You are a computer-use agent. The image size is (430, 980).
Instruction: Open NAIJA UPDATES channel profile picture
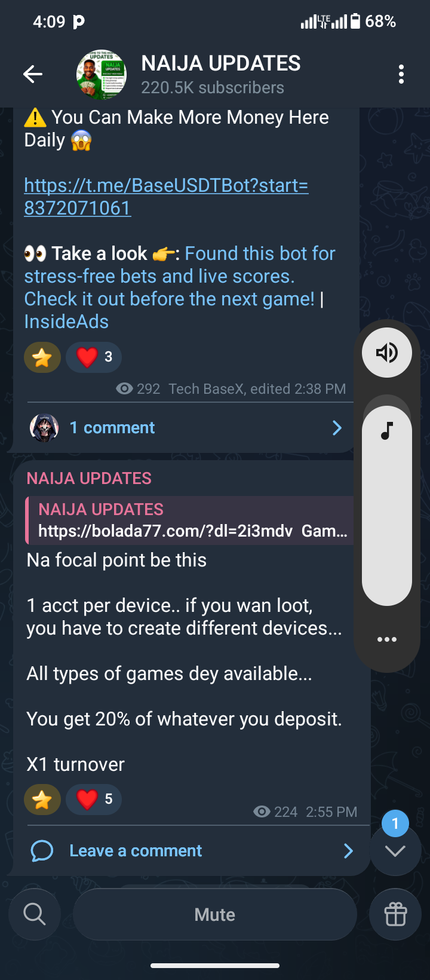[x=102, y=74]
